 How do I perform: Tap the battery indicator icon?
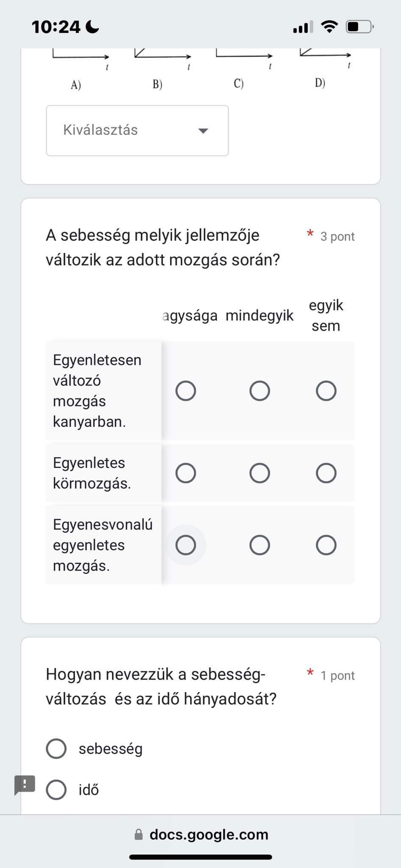(x=360, y=27)
